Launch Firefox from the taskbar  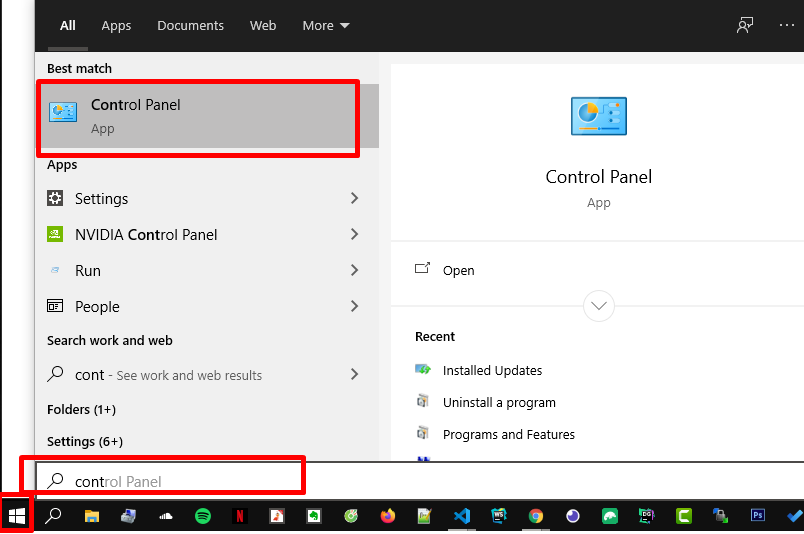(x=388, y=516)
